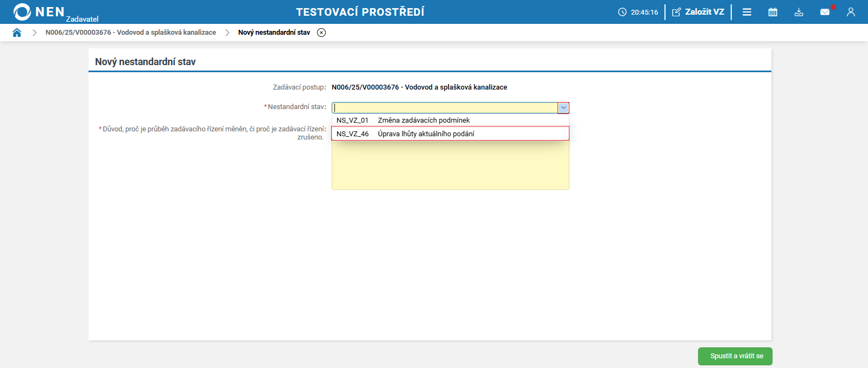
Task: Open the Vodovod a splašková kanalizace breadcrumb
Action: (131, 33)
